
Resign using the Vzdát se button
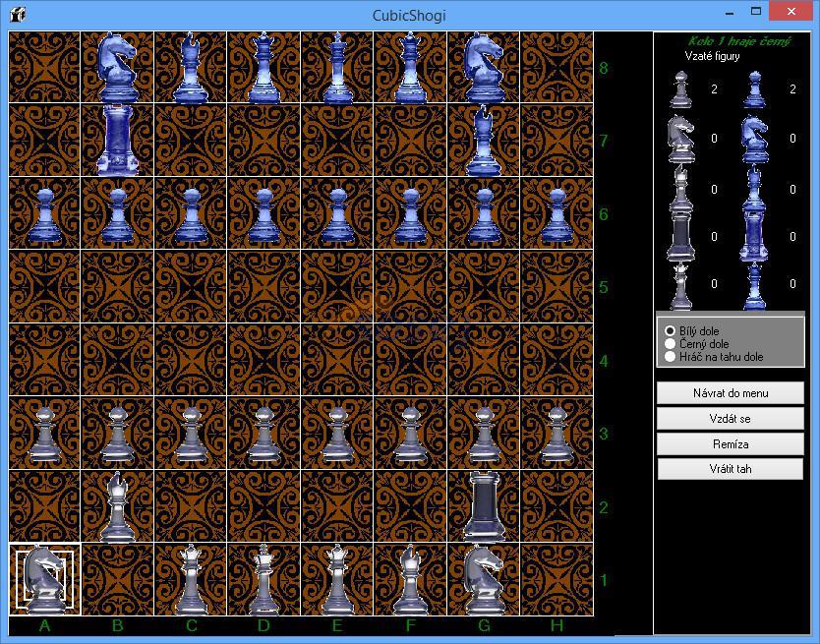(730, 419)
